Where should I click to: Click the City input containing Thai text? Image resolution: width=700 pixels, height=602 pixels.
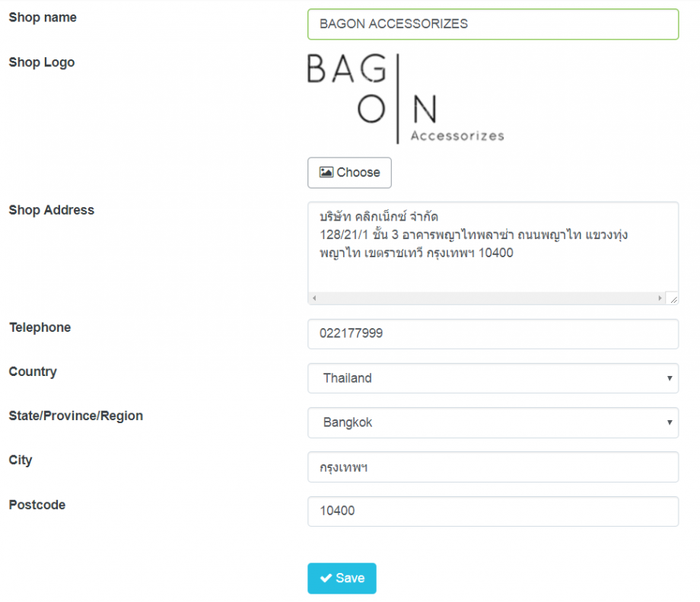pyautogui.click(x=493, y=467)
